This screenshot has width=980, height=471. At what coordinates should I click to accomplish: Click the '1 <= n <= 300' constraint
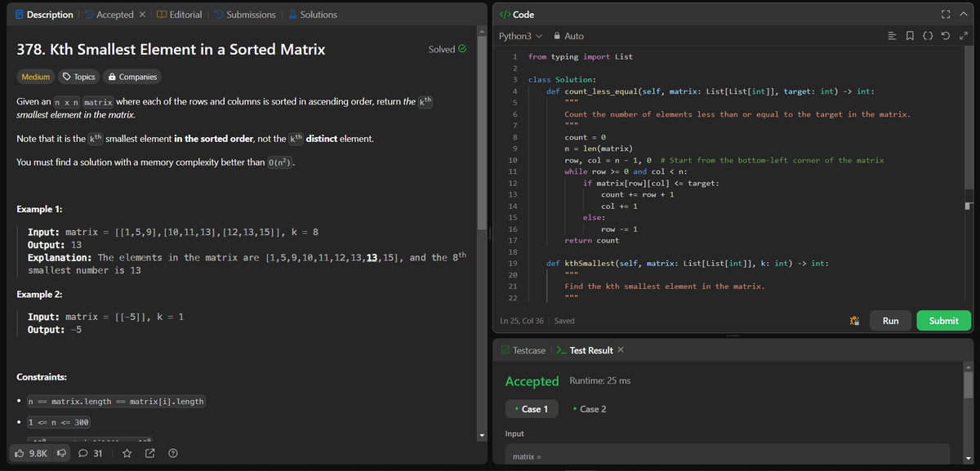[58, 422]
